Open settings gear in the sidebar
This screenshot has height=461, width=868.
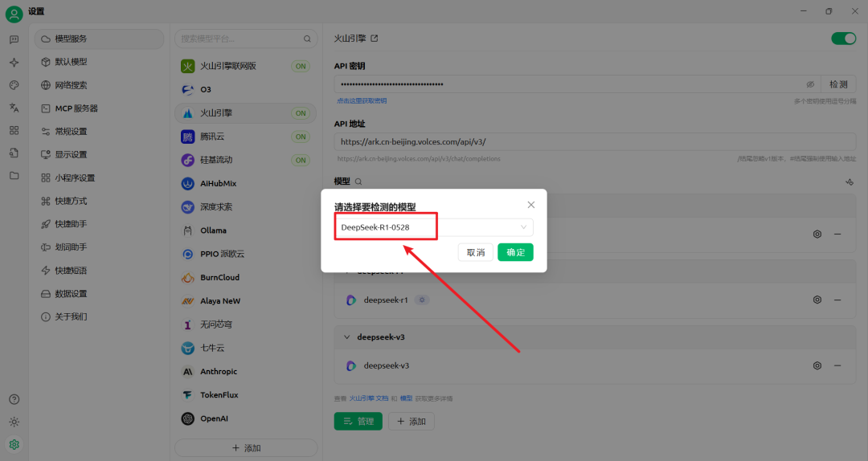coord(14,444)
